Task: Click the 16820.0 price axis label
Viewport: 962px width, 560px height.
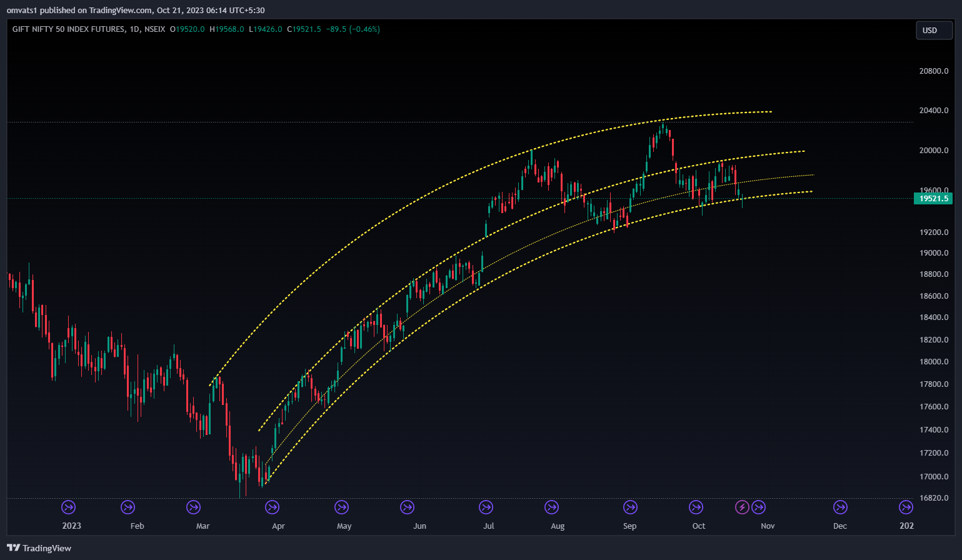Action: coord(933,498)
